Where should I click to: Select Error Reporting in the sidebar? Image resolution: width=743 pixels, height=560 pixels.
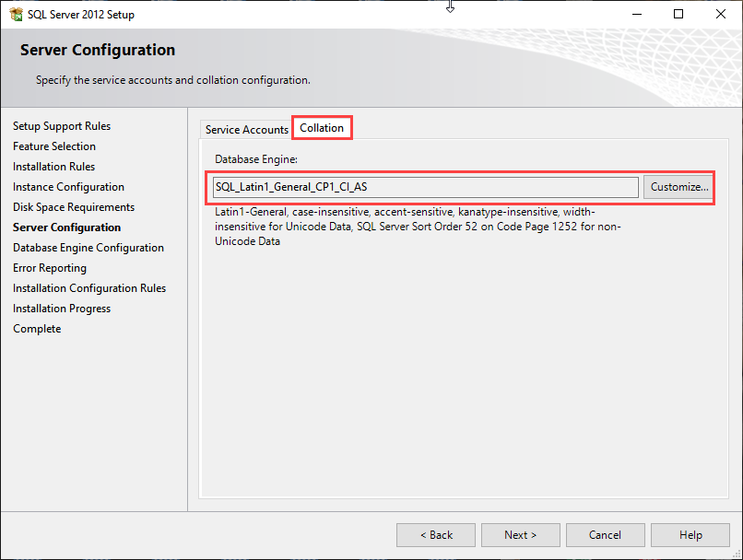tap(50, 268)
